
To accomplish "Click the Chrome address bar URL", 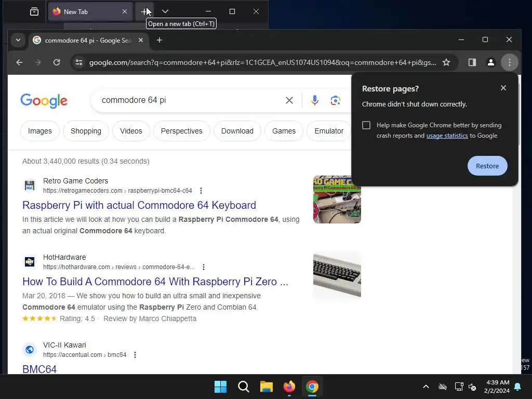I will point(262,62).
